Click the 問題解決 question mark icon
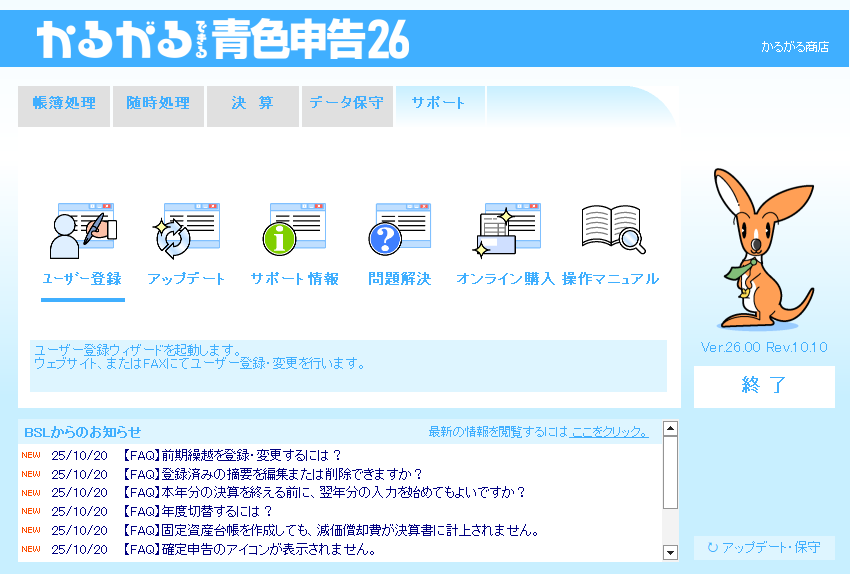Screen dimensions: 850x574 pyautogui.click(x=399, y=231)
